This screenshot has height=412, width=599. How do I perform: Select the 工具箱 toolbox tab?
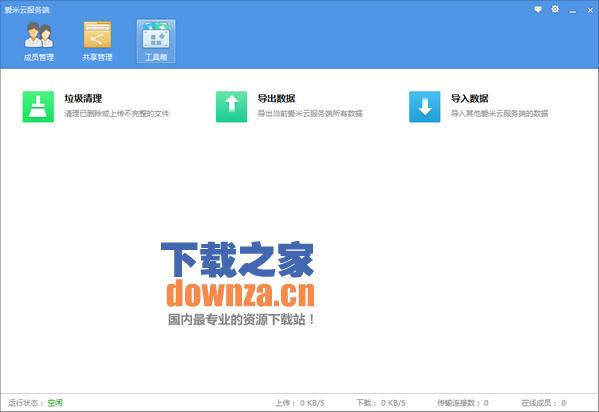point(156,41)
